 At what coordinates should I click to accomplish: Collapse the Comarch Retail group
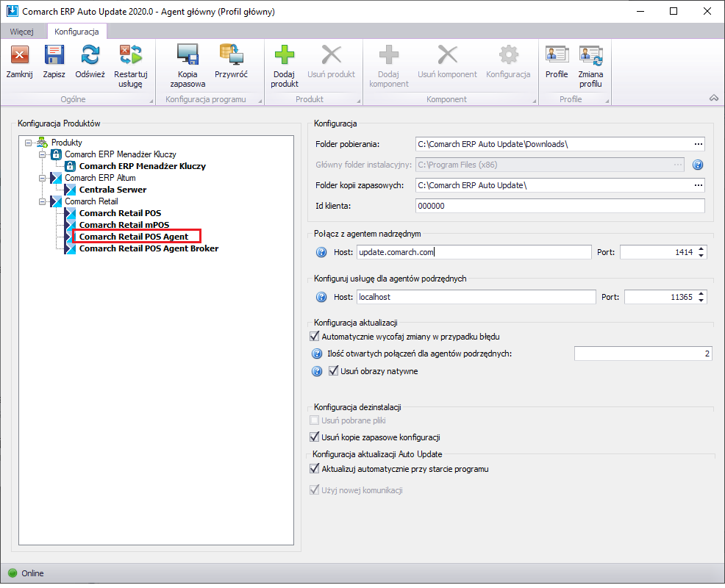coord(42,201)
